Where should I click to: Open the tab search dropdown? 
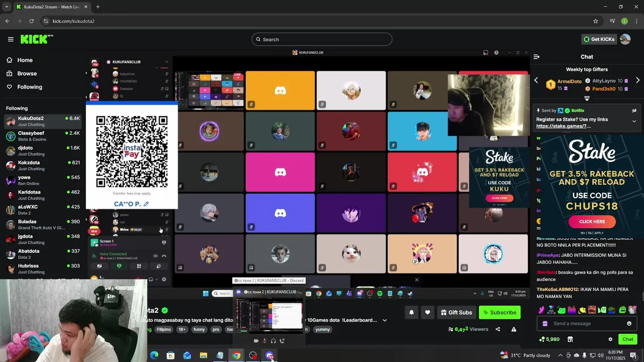(7, 7)
